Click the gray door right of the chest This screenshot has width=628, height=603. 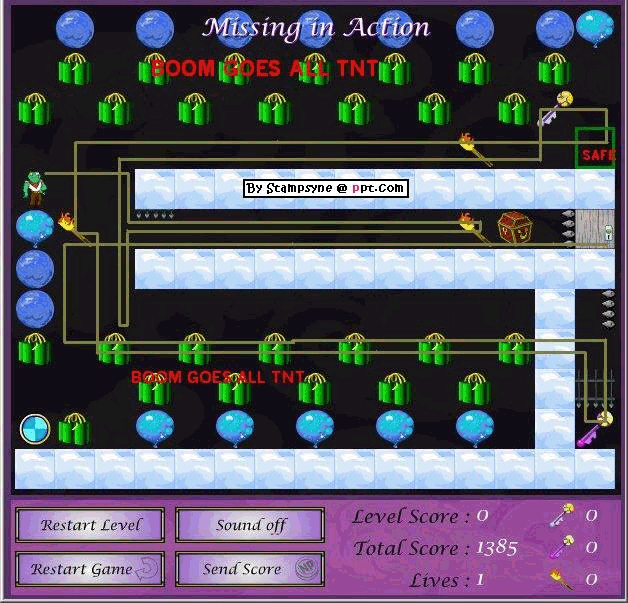[595, 229]
